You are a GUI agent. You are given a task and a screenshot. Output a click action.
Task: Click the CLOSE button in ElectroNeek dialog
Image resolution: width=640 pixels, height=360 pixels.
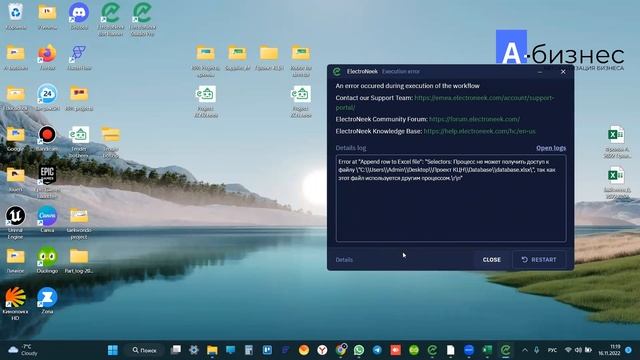pyautogui.click(x=491, y=260)
